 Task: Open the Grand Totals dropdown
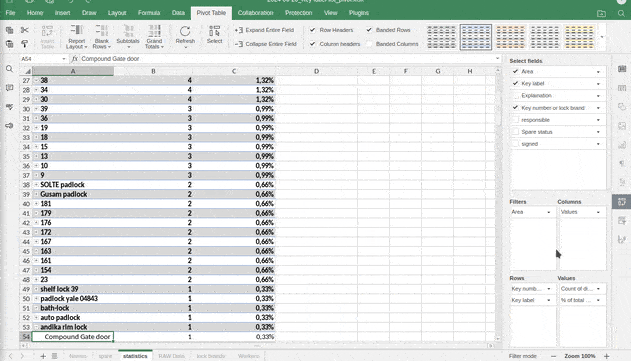coord(154,37)
